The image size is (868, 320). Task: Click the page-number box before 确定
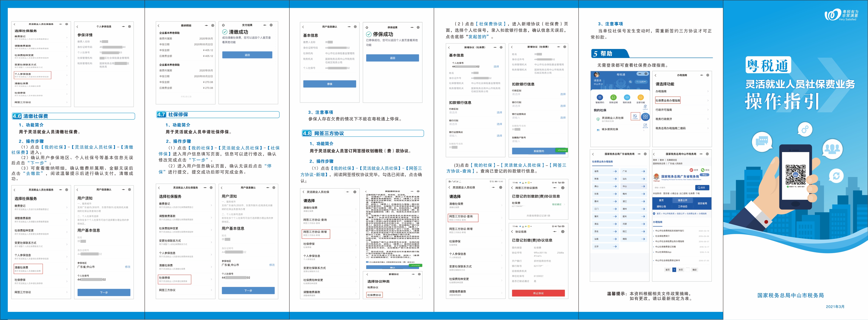point(688,270)
